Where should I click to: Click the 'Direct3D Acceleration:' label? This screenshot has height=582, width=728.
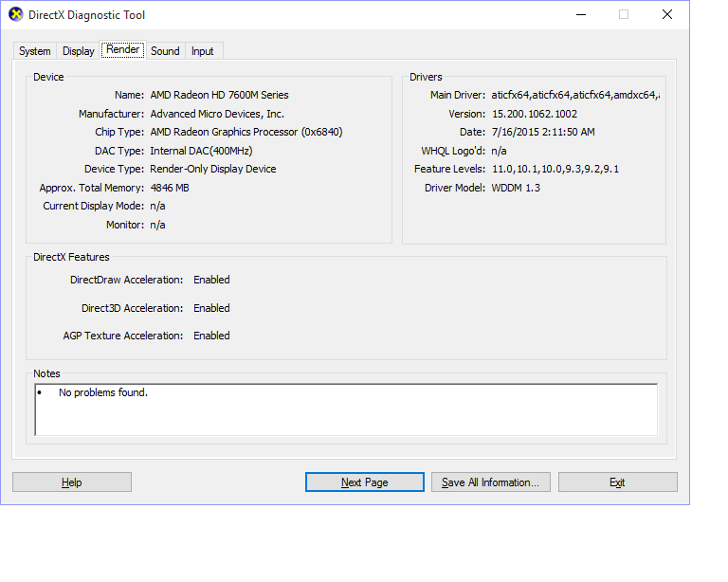click(132, 308)
